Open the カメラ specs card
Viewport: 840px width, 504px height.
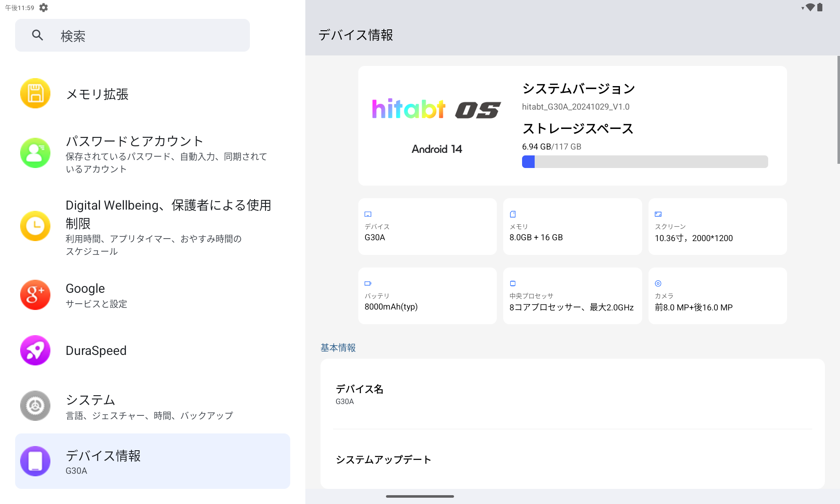pyautogui.click(x=717, y=296)
